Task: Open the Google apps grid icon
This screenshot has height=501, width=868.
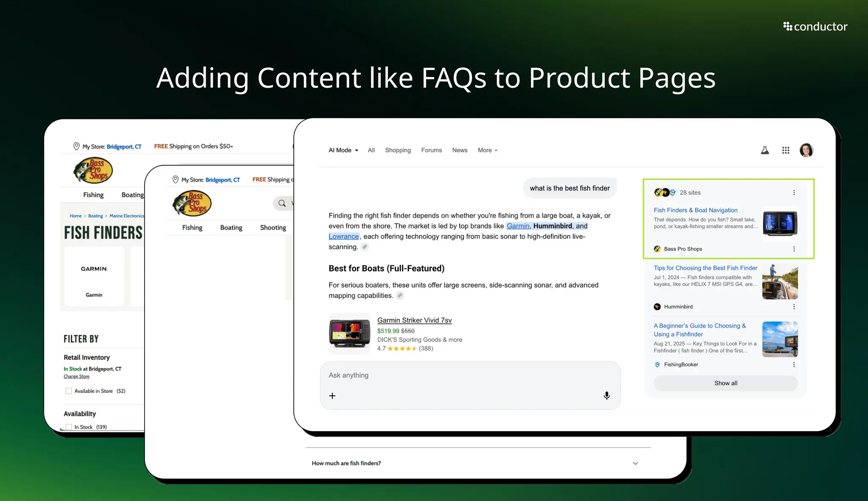Action: (x=785, y=150)
